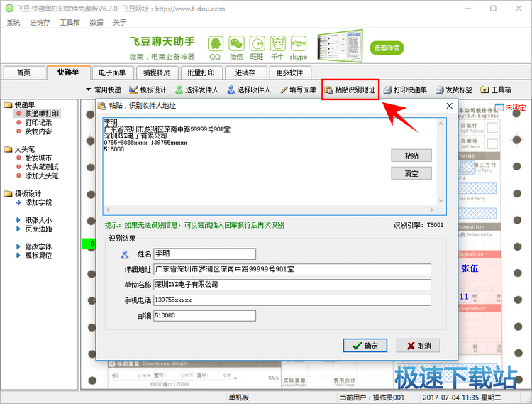Tick the 自寄件 Self Send checkbox

(492, 143)
